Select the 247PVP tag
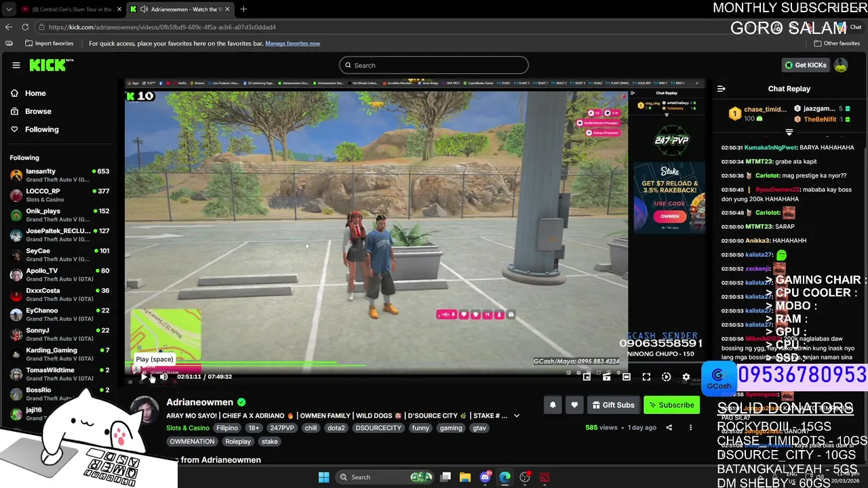Screen dimensions: 868x488 pos(281,428)
